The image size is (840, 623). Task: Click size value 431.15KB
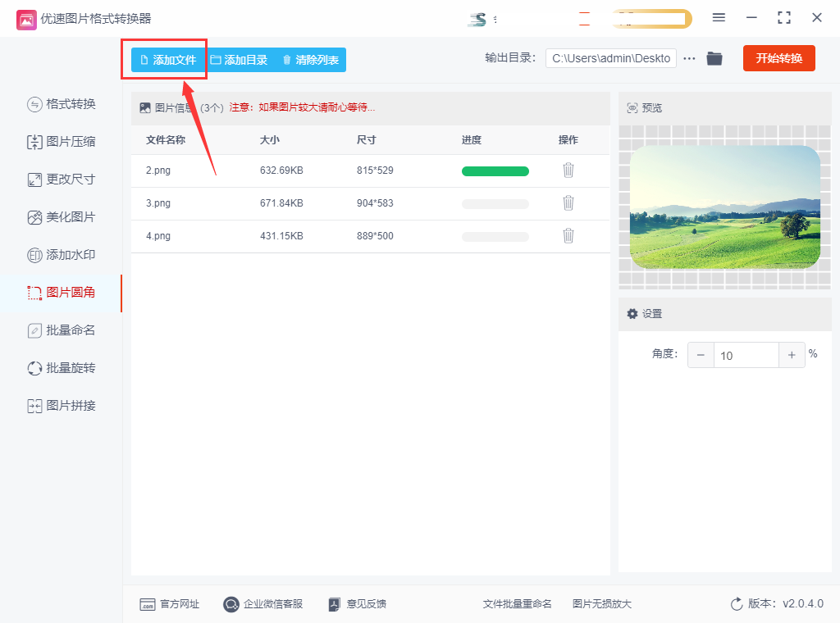(281, 235)
